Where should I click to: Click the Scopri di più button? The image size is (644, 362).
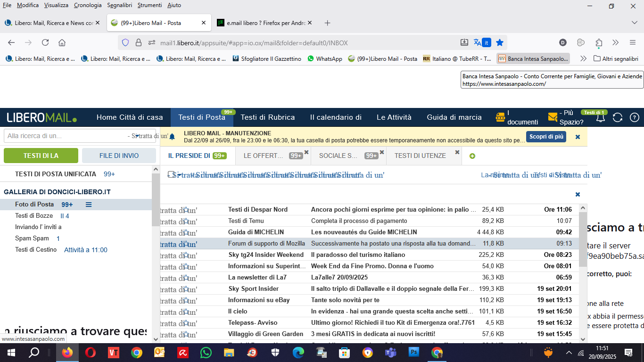pos(546,137)
